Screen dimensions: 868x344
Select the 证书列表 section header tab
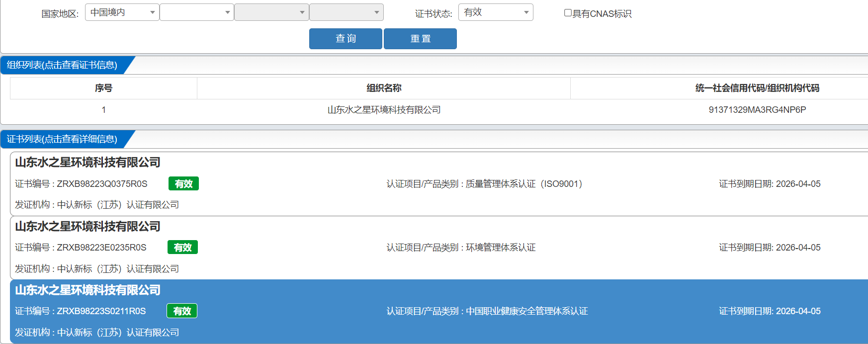pyautogui.click(x=62, y=139)
